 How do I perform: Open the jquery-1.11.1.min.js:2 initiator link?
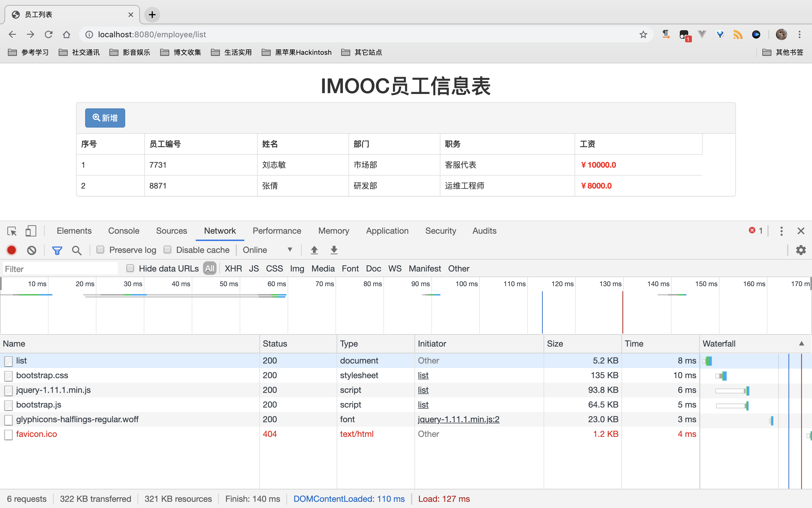tap(458, 419)
